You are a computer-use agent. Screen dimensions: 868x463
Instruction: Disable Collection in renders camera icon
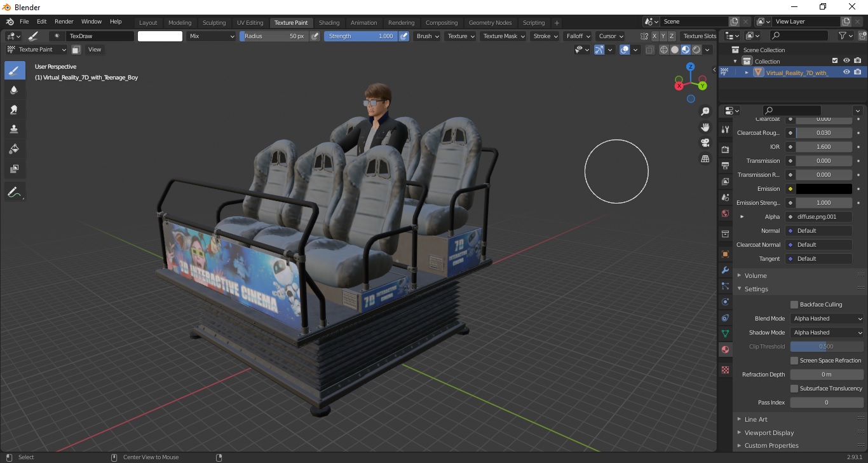pos(858,61)
